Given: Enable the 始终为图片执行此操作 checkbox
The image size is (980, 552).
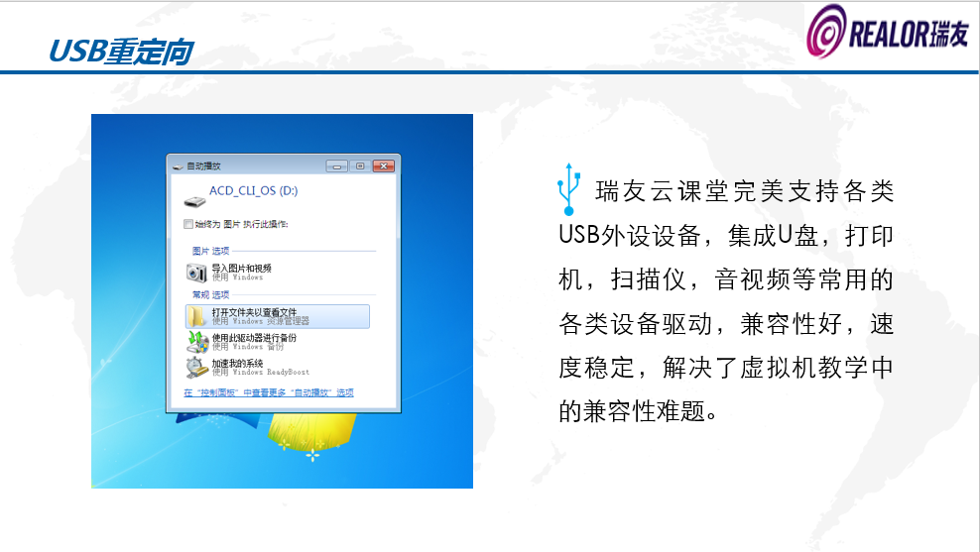Looking at the screenshot, I should point(188,225).
